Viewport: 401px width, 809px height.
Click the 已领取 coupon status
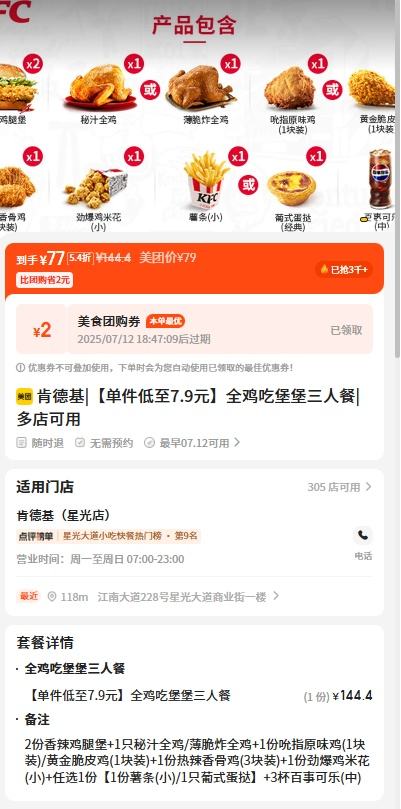click(346, 330)
